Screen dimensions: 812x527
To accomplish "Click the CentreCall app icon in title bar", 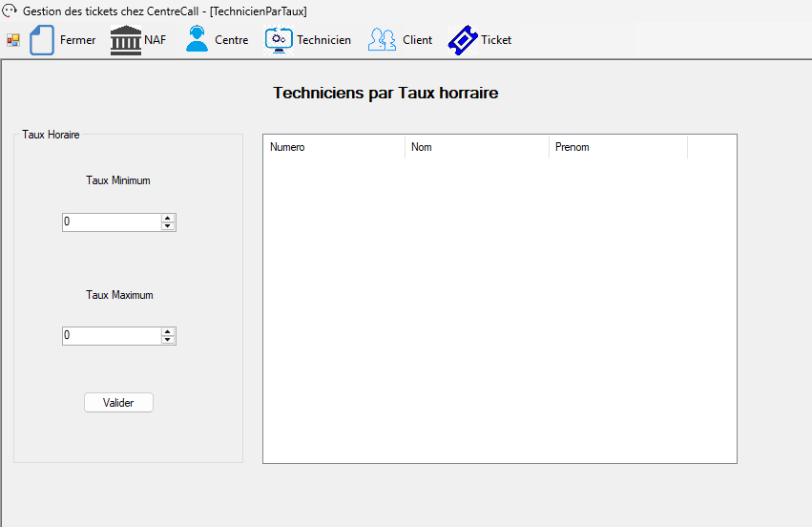I will coord(10,11).
